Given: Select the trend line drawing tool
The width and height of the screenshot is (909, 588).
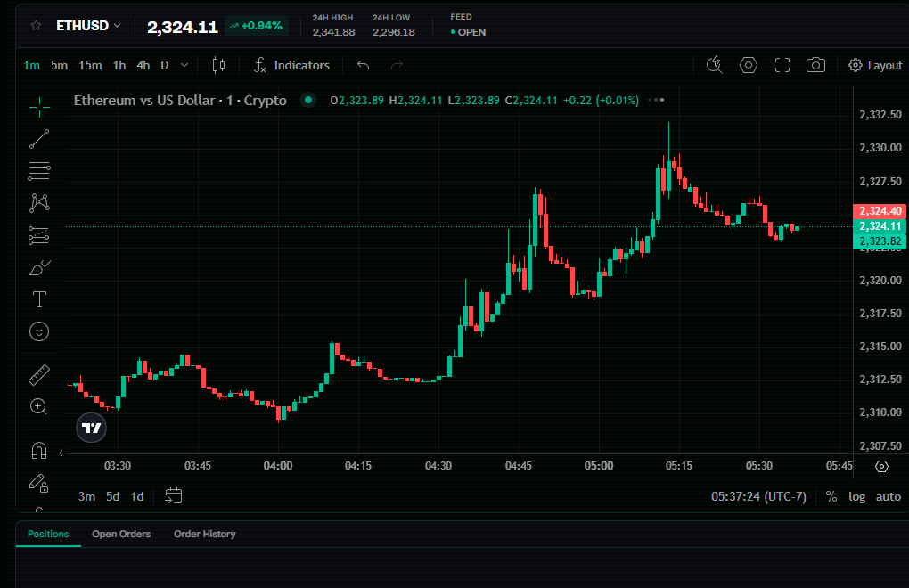Looking at the screenshot, I should [x=39, y=139].
